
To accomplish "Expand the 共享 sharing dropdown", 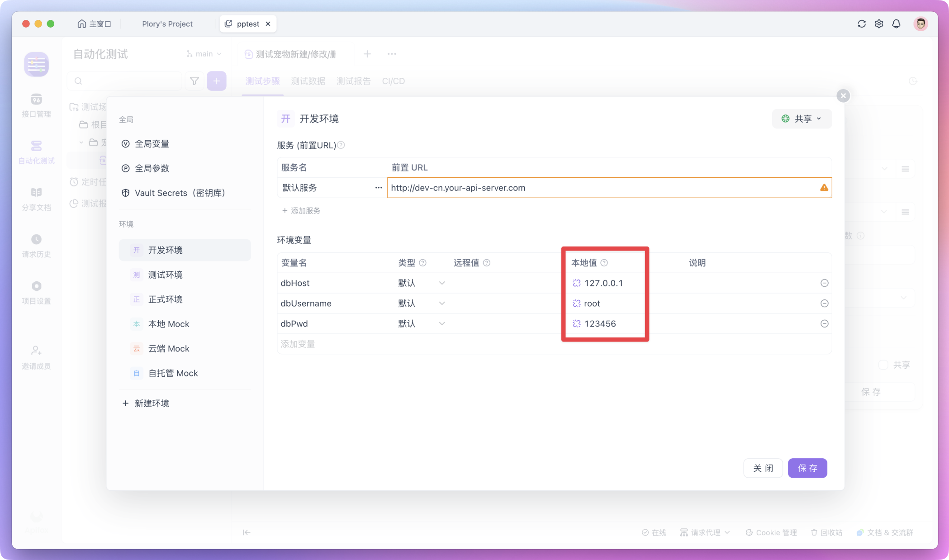I will coord(802,119).
